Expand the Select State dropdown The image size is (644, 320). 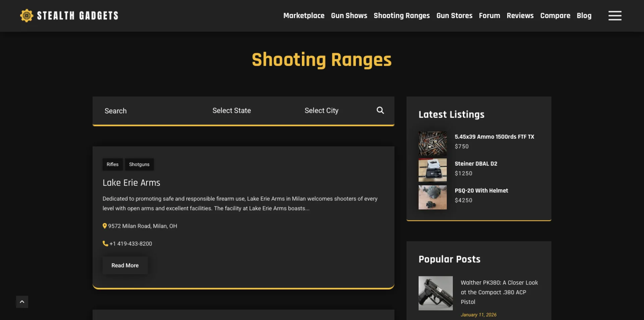tap(231, 111)
